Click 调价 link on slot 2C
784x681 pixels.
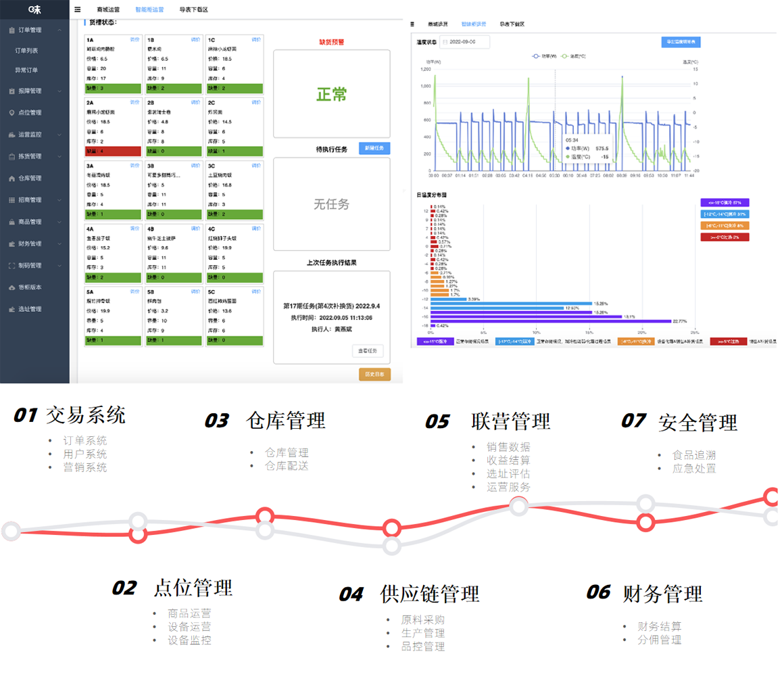pos(256,102)
